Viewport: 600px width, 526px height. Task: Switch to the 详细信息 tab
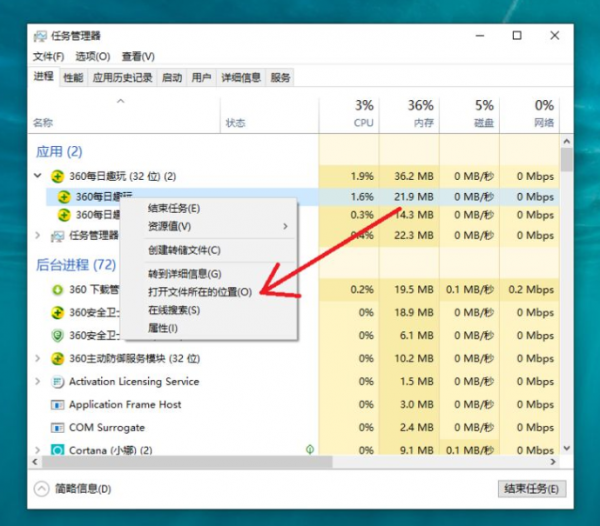[x=241, y=78]
